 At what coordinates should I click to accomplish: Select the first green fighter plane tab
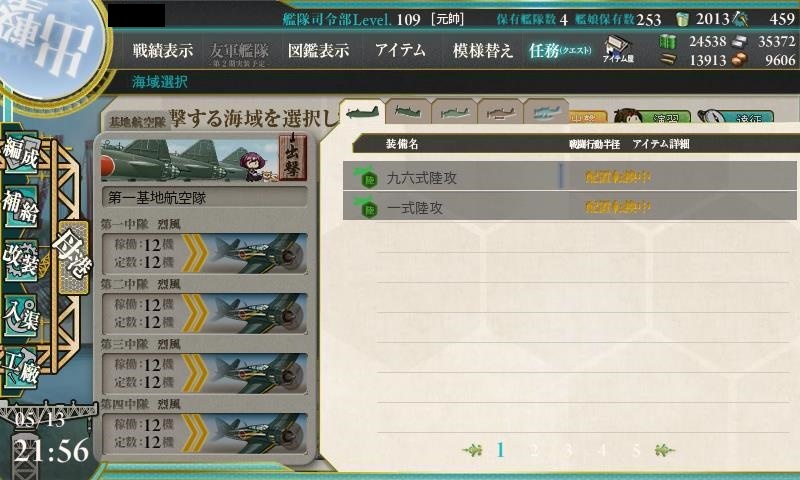pos(362,111)
